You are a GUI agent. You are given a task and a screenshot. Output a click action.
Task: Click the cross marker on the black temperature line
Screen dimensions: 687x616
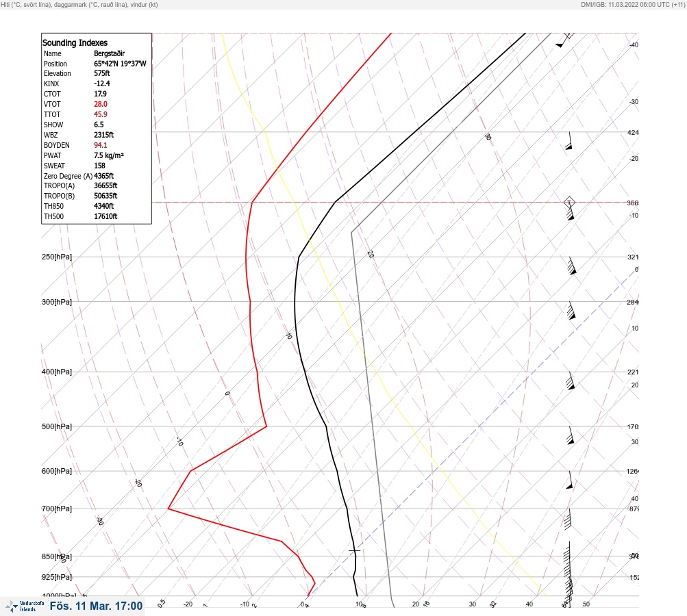[x=354, y=550]
